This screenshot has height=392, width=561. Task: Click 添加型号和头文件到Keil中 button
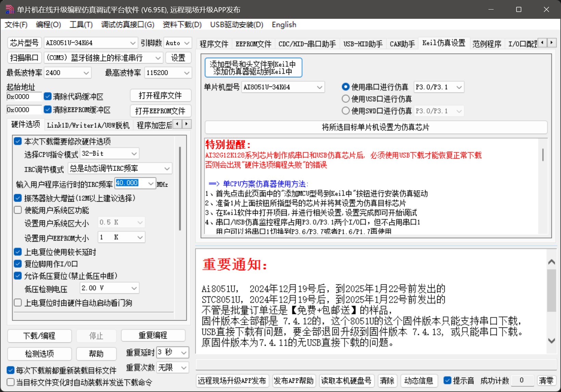coord(253,68)
